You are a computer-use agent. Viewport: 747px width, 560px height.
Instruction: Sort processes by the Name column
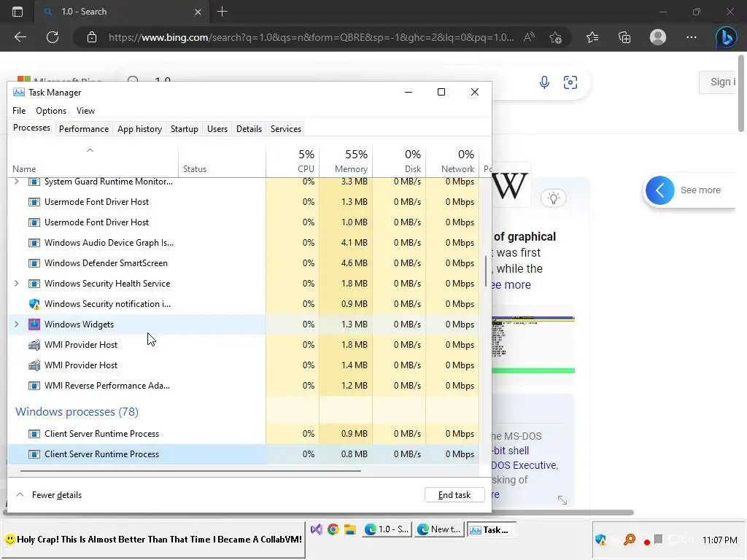[x=93, y=161]
